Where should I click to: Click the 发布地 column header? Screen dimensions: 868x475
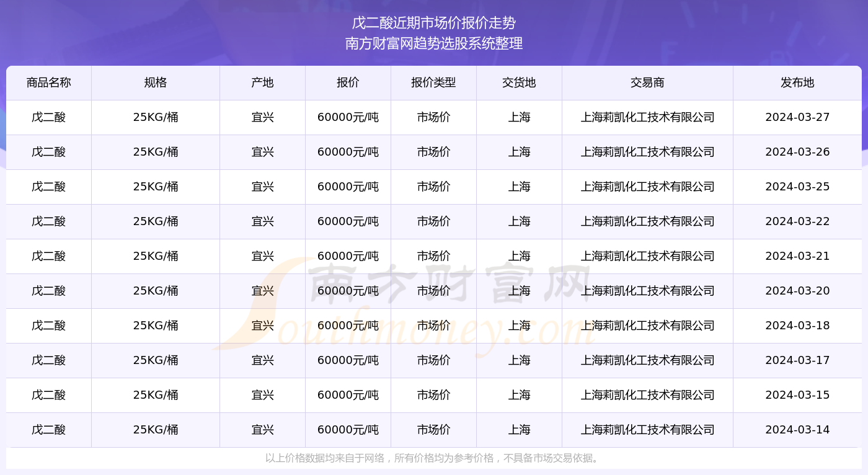(x=797, y=82)
